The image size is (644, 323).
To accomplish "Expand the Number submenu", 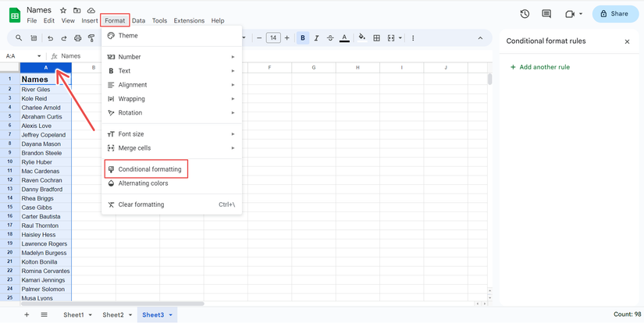I will pos(172,57).
